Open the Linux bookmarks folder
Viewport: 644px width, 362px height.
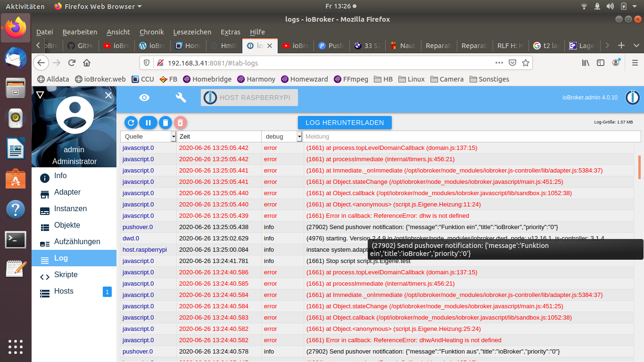tap(411, 79)
